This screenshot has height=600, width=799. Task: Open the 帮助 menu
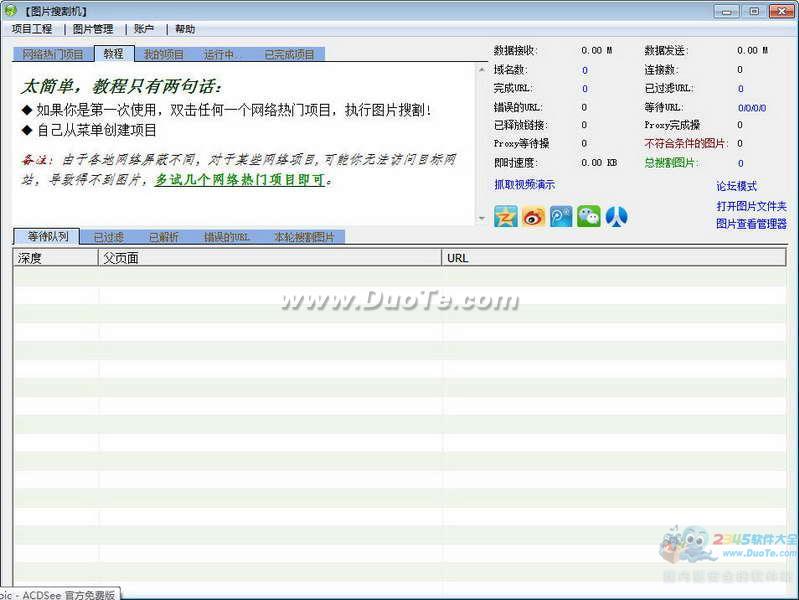185,29
